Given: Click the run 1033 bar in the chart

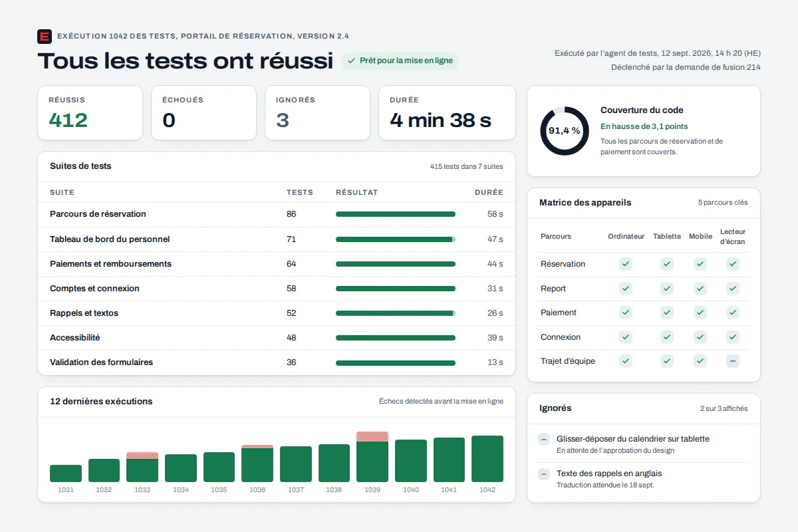Looking at the screenshot, I should pos(142,467).
